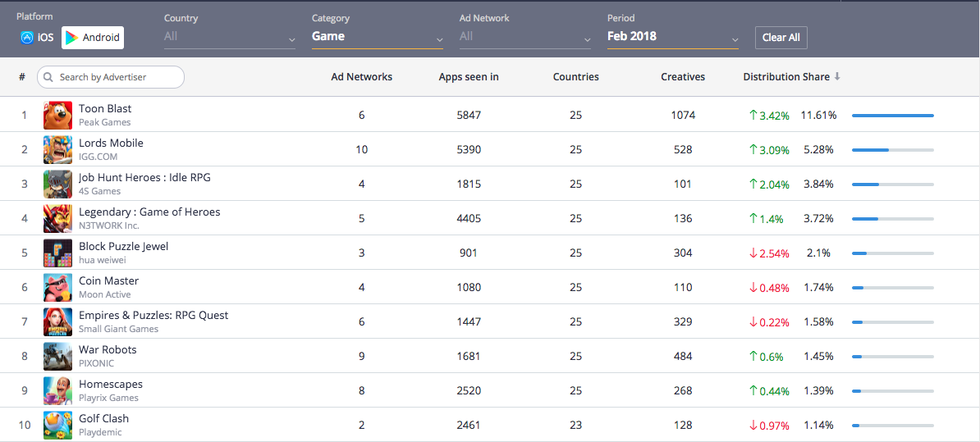Click the Legendary Game of Heroes icon
This screenshot has height=442, width=980.
[57, 218]
